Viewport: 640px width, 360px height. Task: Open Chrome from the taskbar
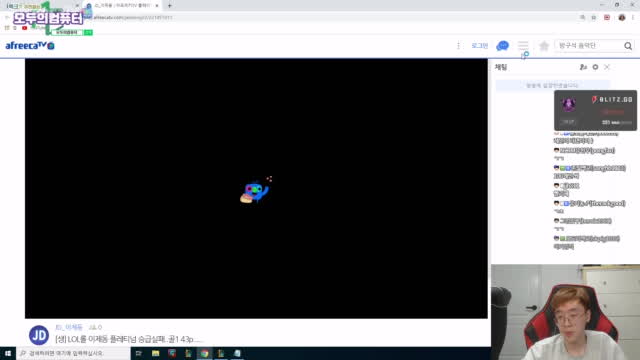click(204, 353)
